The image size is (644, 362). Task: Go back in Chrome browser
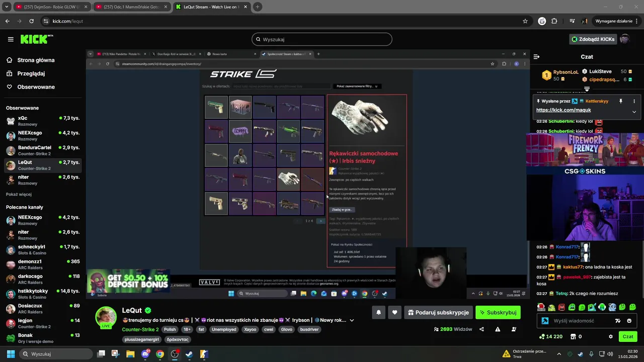tap(7, 21)
